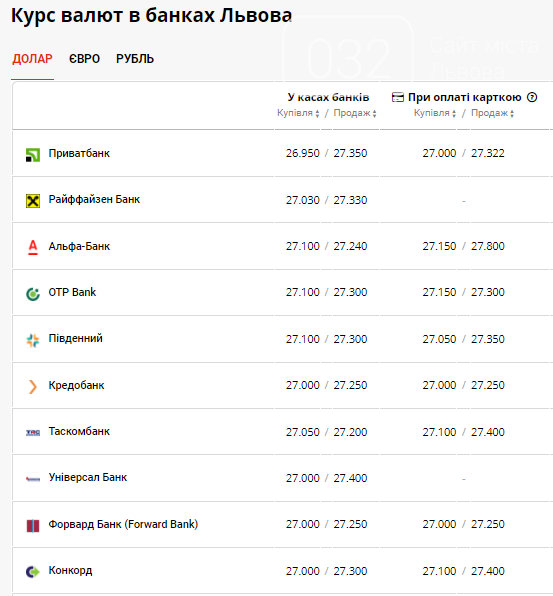Switch to the РУБЛЬ tab
The width and height of the screenshot is (553, 596).
(x=135, y=59)
